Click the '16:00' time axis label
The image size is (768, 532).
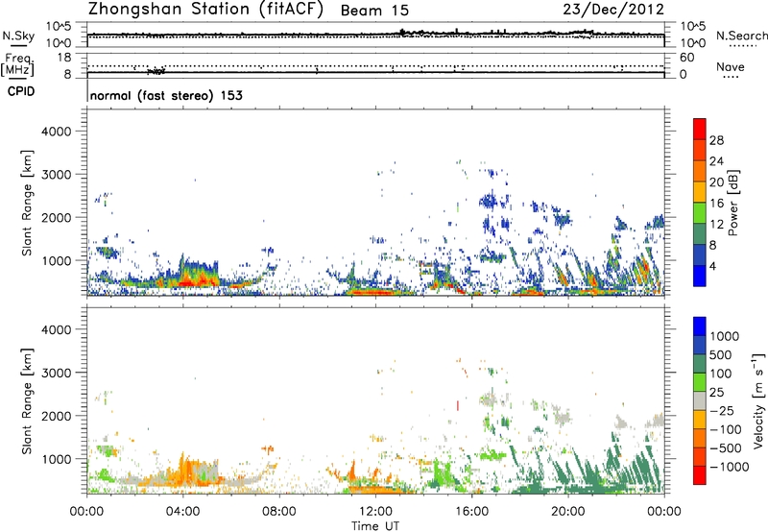(x=471, y=512)
